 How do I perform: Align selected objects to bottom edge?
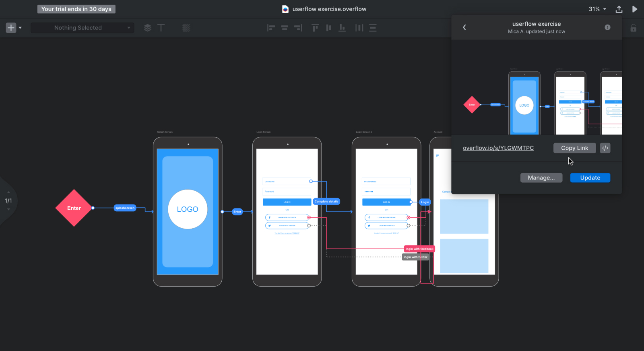(342, 28)
